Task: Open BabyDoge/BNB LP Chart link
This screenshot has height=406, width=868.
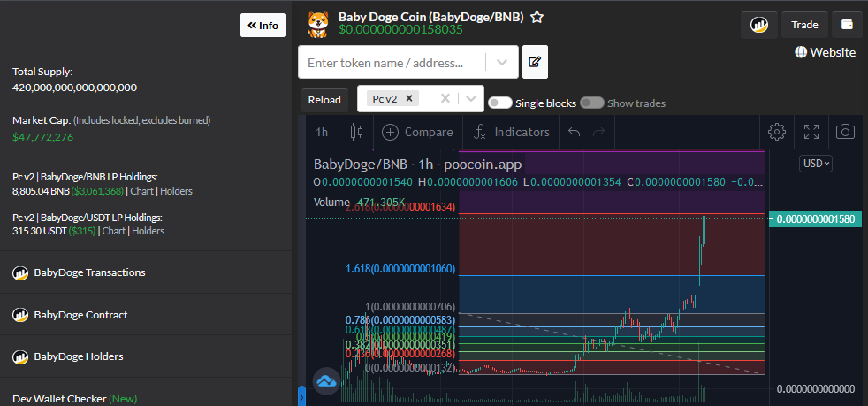Action: [x=143, y=191]
